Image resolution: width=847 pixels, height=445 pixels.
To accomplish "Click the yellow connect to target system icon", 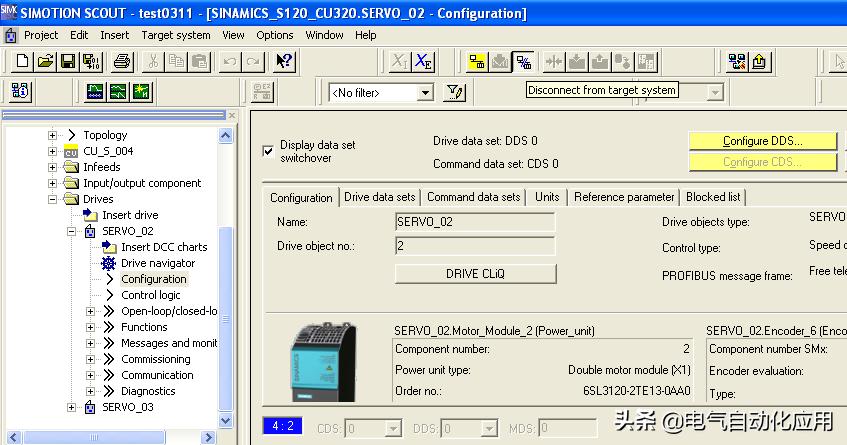I will [477, 62].
